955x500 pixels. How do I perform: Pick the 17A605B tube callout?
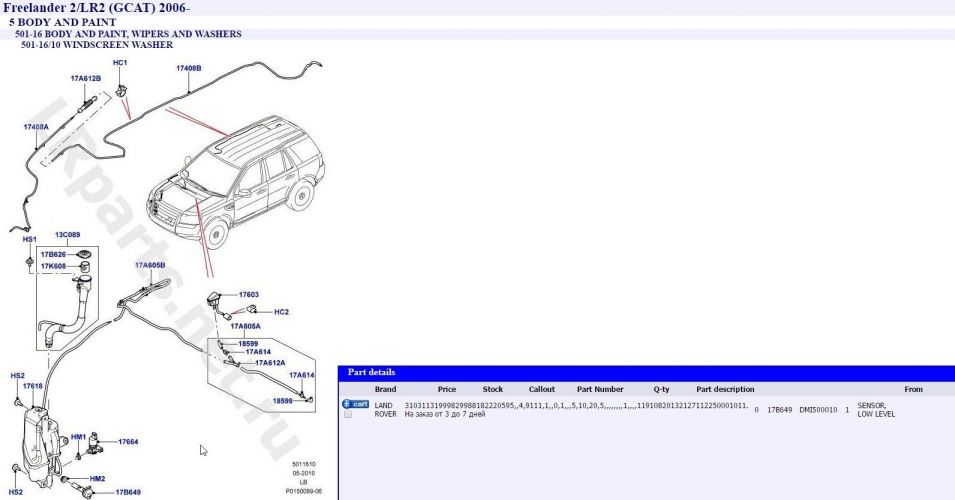(150, 266)
